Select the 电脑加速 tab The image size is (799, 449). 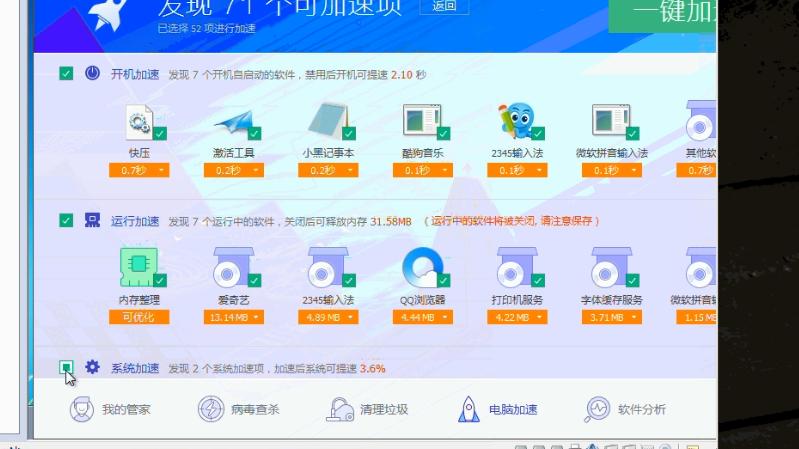coord(497,409)
